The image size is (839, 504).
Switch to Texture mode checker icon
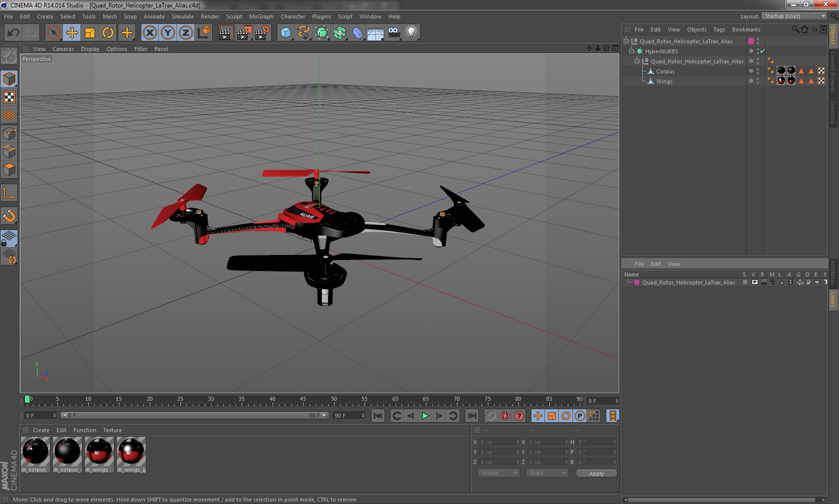coord(9,97)
